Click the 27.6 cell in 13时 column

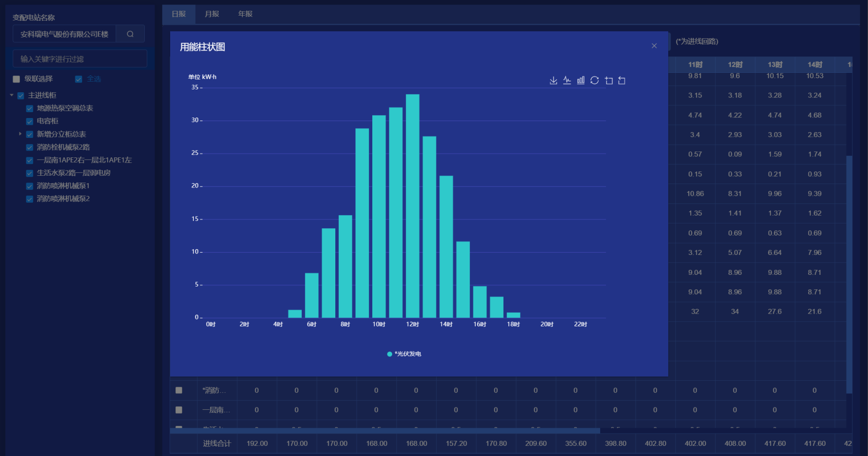pos(775,312)
